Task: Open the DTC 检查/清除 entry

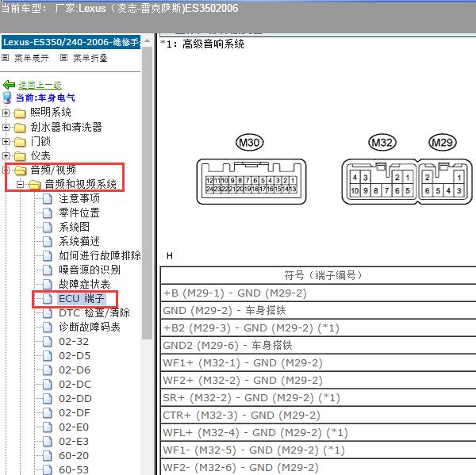Action: (94, 312)
